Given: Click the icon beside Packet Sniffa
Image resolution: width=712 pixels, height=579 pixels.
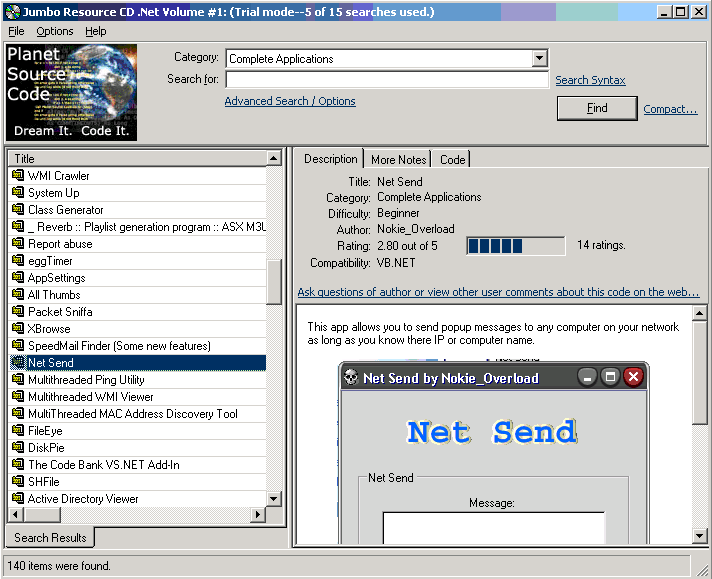Looking at the screenshot, I should 18,311.
